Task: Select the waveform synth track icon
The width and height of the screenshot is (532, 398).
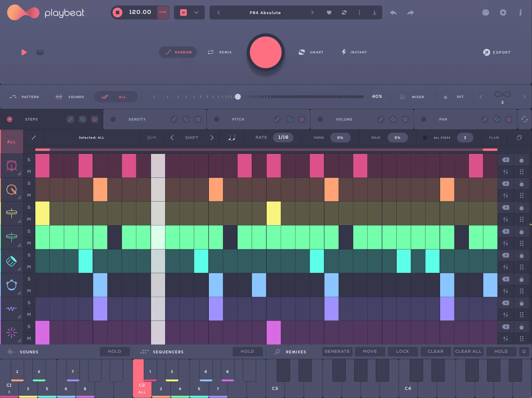Action: tap(12, 309)
